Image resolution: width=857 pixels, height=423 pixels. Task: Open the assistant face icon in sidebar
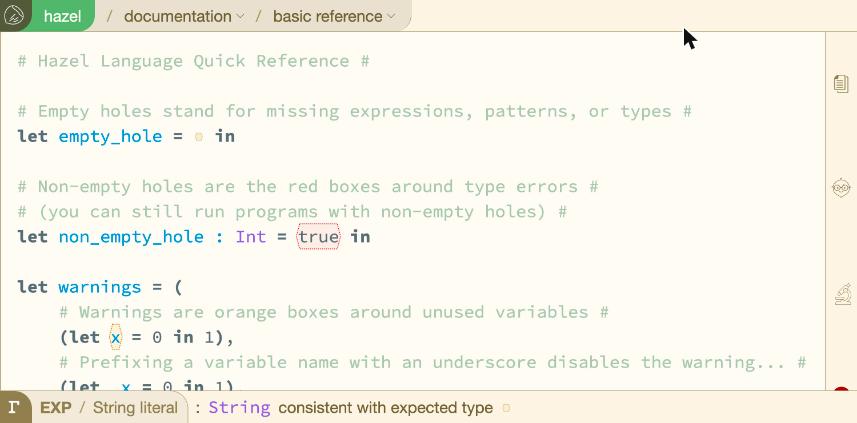pos(841,187)
